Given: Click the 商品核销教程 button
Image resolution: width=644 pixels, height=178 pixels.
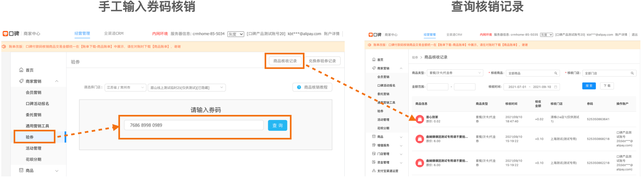Looking at the screenshot, I should coord(312,87).
